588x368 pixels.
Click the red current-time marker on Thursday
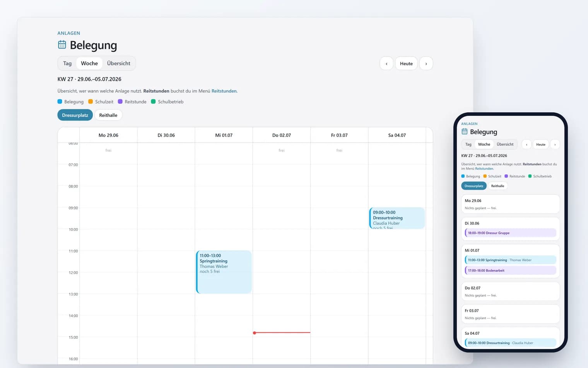[282, 333]
